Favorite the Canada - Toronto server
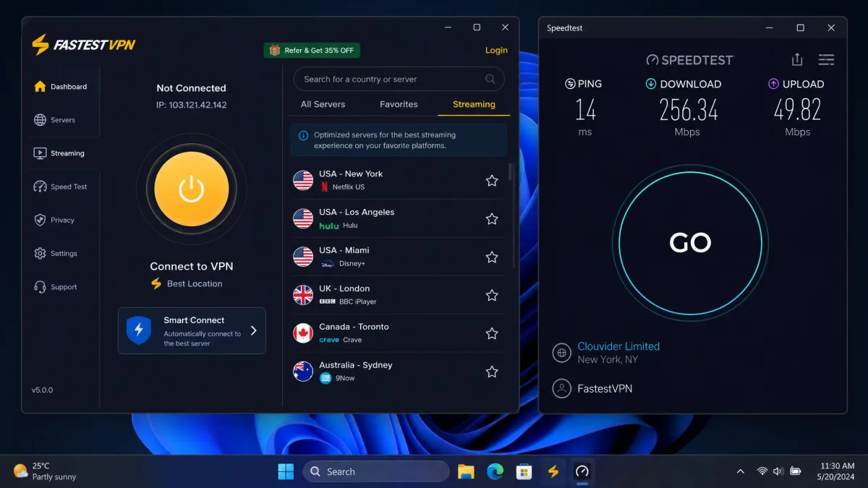Screen dimensions: 868x488 coord(492,333)
